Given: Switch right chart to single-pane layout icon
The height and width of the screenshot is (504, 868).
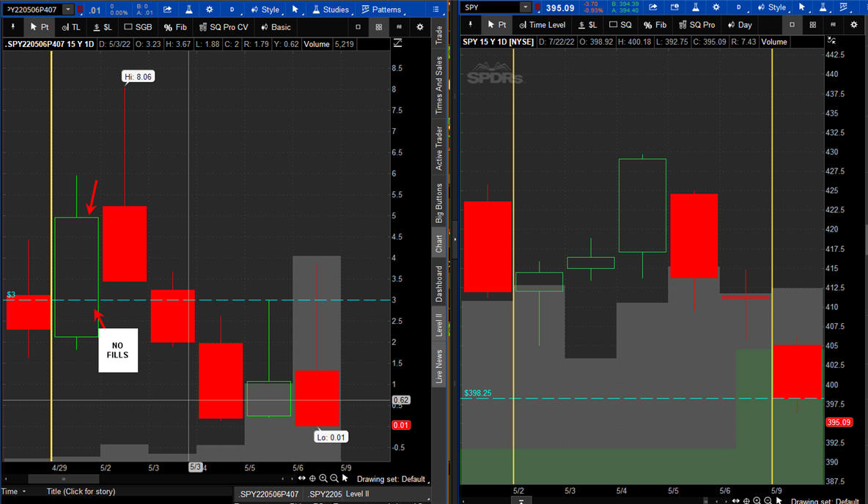Looking at the screenshot, I should point(792,24).
